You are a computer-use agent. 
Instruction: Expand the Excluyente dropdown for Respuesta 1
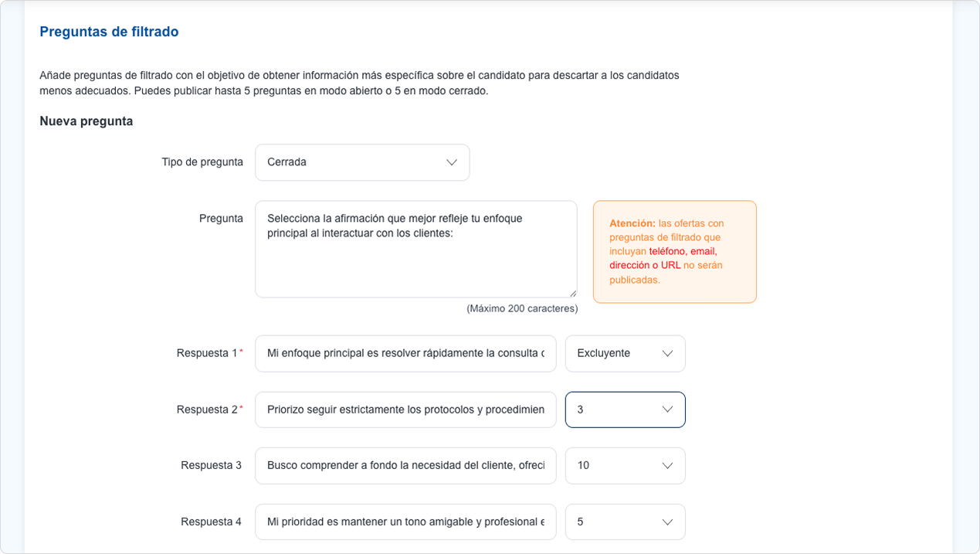[625, 353]
